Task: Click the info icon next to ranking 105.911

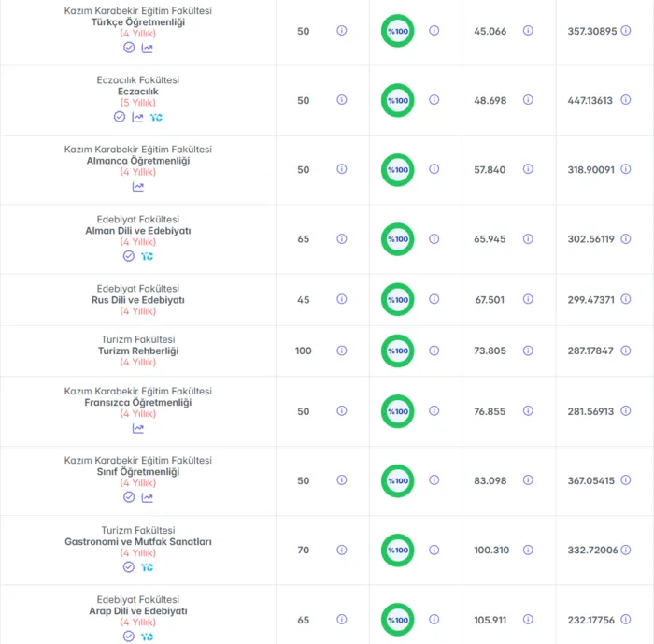Action: click(x=528, y=620)
